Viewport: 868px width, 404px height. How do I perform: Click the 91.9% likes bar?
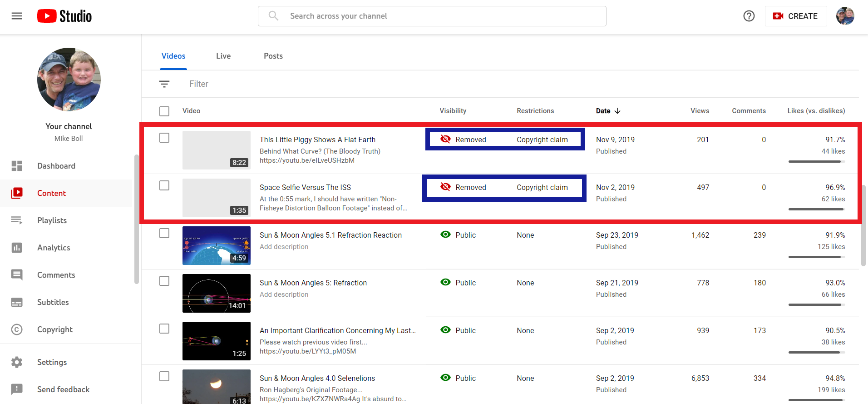point(817,257)
